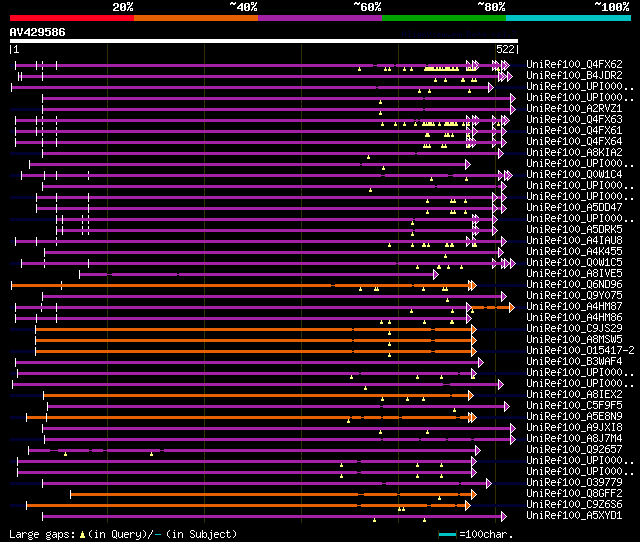Click the orange alignment bar of Q8GFF2
Image resolution: width=640 pixels, height=542 pixels.
273,495
